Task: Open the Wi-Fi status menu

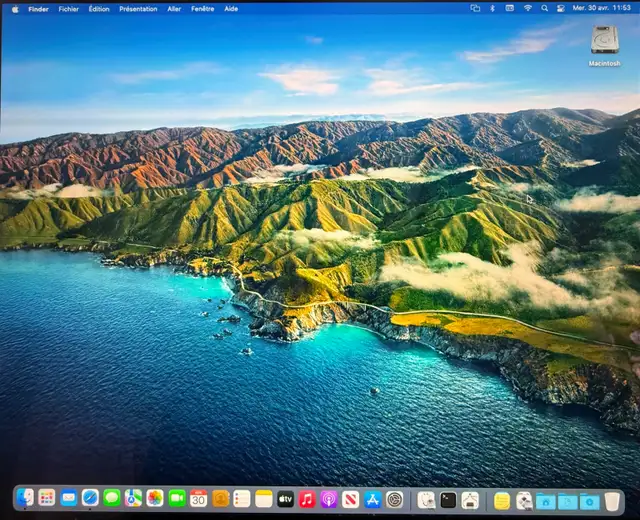Action: coord(528,8)
